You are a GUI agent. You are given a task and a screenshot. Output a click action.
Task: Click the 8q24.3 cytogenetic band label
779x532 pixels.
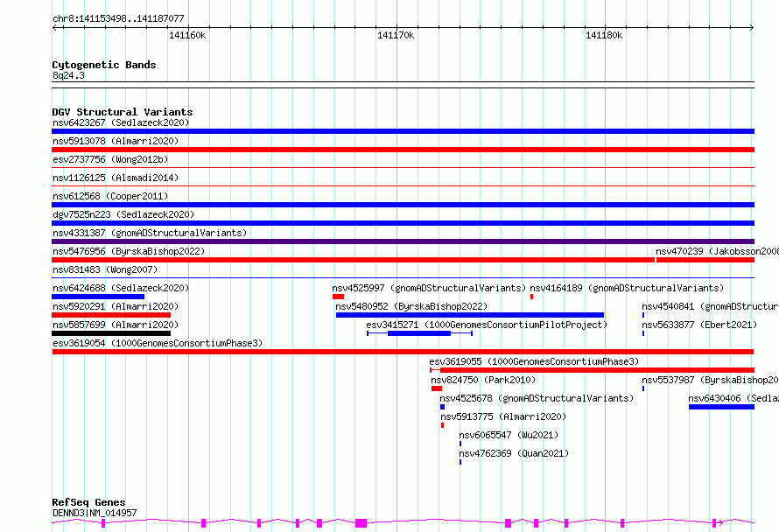pos(68,75)
